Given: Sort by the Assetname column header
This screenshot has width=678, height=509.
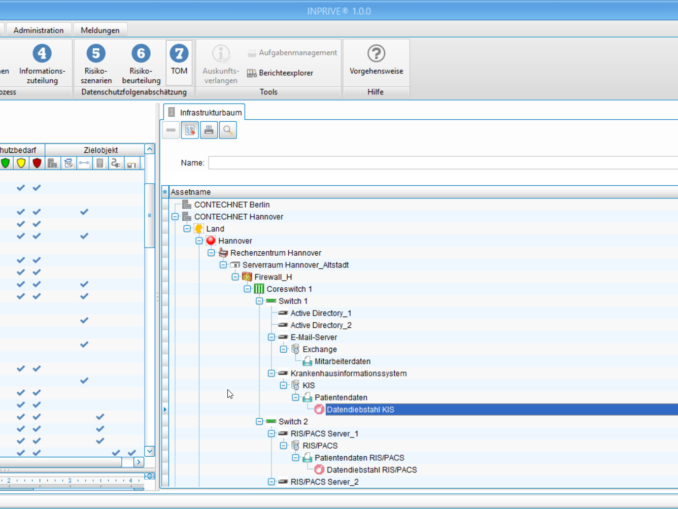Looking at the screenshot, I should [x=191, y=192].
